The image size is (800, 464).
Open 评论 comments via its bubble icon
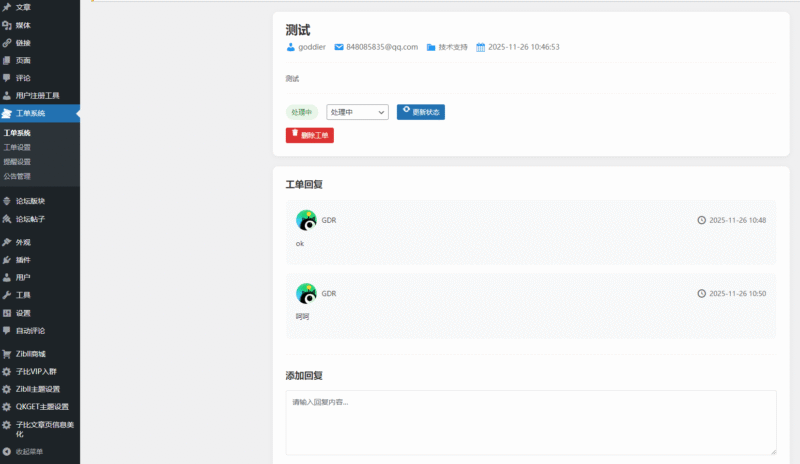[x=7, y=77]
